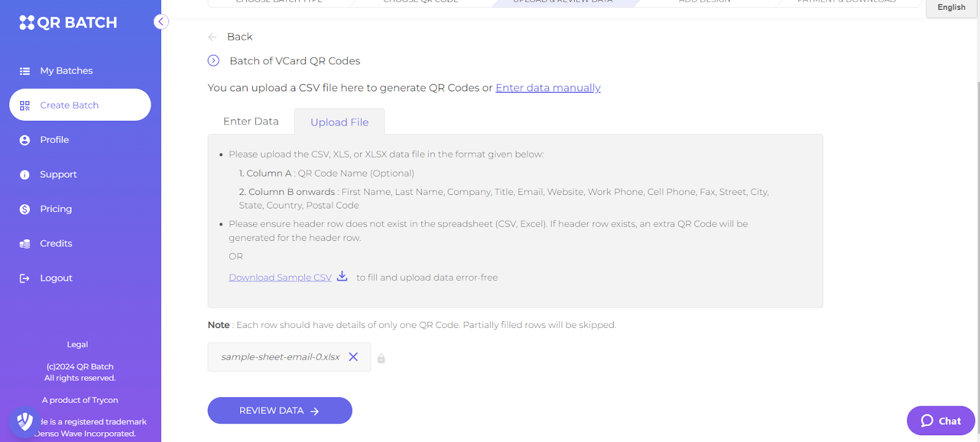Open the Pricing dollar icon
The width and height of the screenshot is (980, 442).
24,209
